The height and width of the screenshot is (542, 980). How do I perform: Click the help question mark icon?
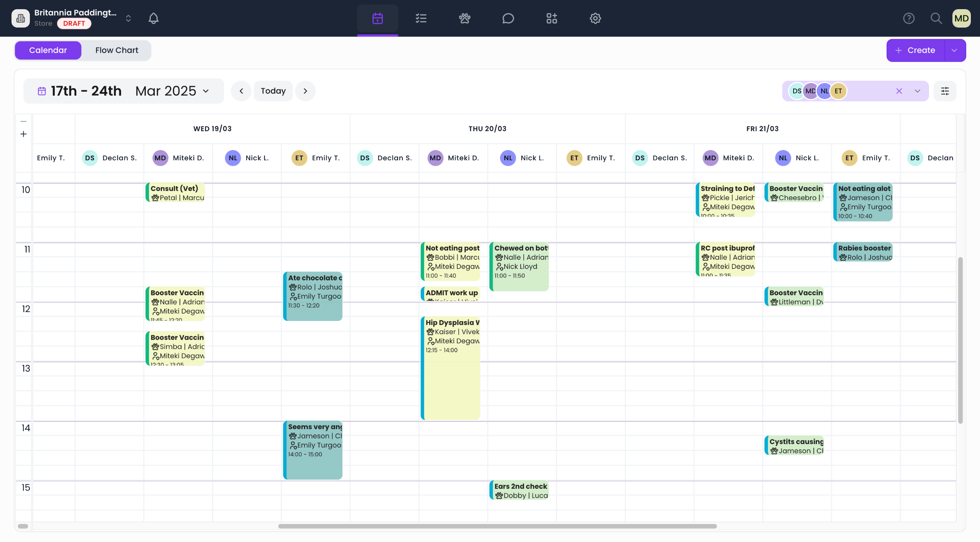909,18
